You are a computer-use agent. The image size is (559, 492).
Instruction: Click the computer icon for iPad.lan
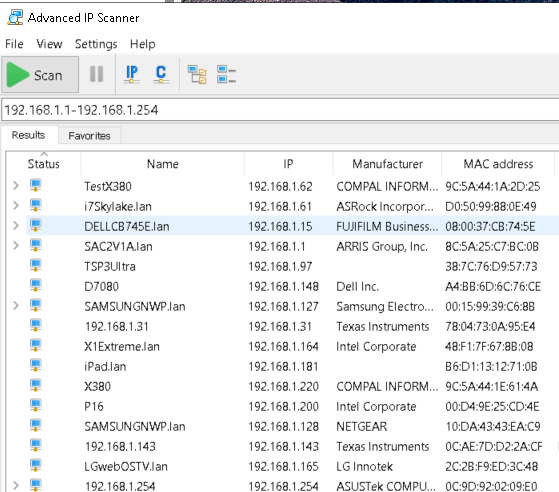coord(36,365)
